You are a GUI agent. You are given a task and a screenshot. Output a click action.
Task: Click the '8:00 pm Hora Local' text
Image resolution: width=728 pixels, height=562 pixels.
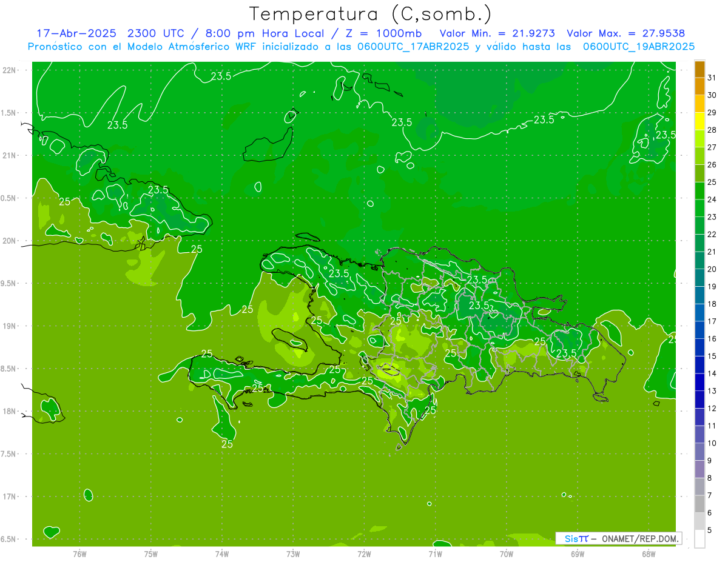(264, 33)
